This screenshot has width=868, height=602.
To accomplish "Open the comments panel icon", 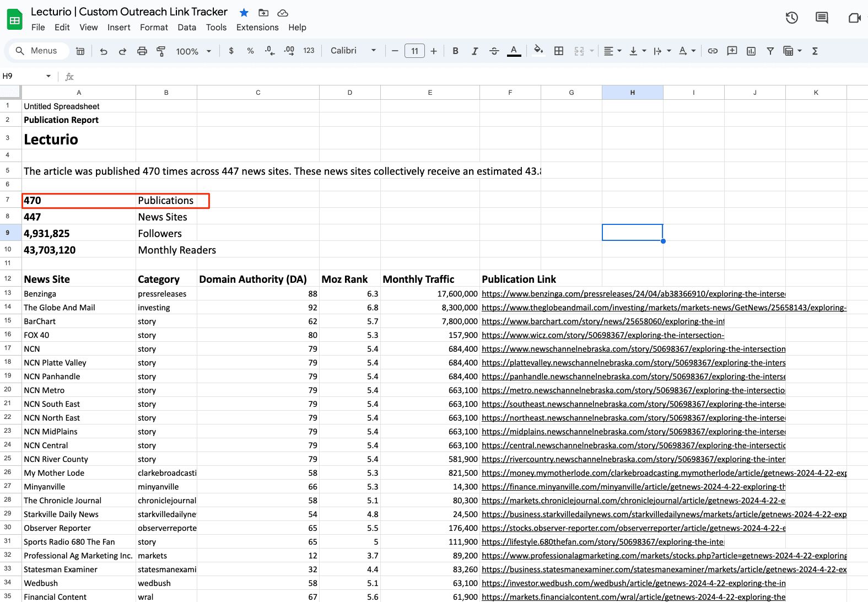I will point(822,18).
